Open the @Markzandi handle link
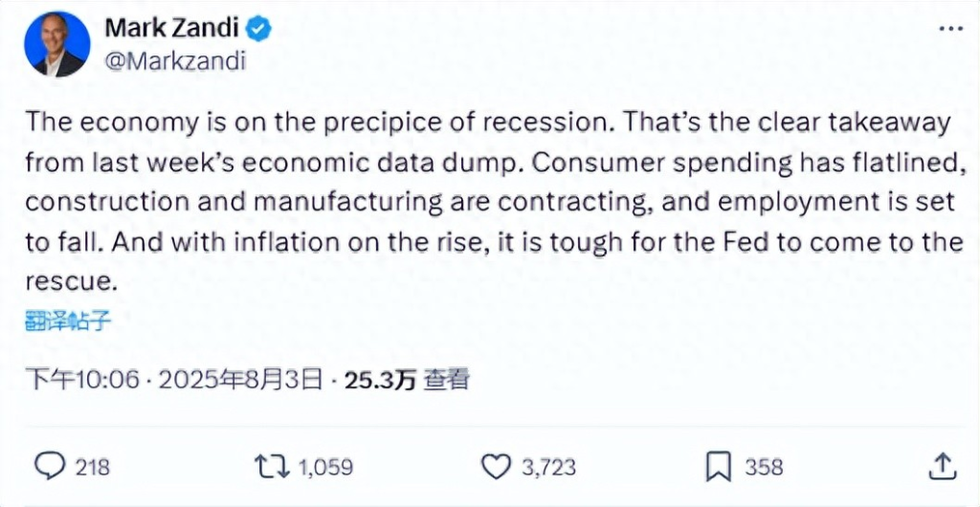 [x=174, y=60]
